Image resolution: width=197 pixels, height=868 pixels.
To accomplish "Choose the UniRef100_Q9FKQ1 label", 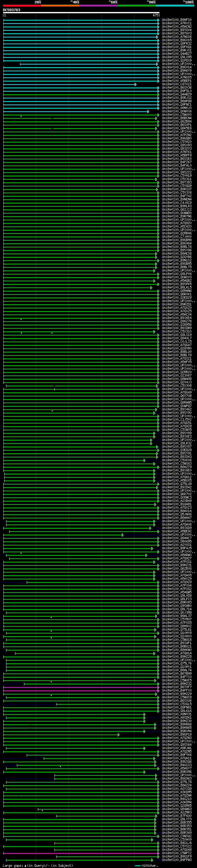I will click(x=176, y=47).
